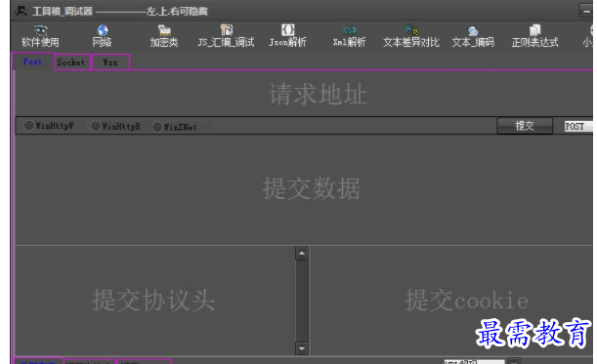Open the Json解析 tool
Image resolution: width=597 pixels, height=364 pixels.
(x=287, y=36)
